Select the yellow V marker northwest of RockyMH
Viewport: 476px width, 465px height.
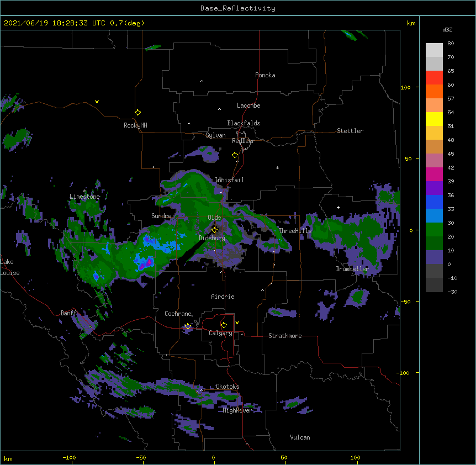[x=97, y=102]
